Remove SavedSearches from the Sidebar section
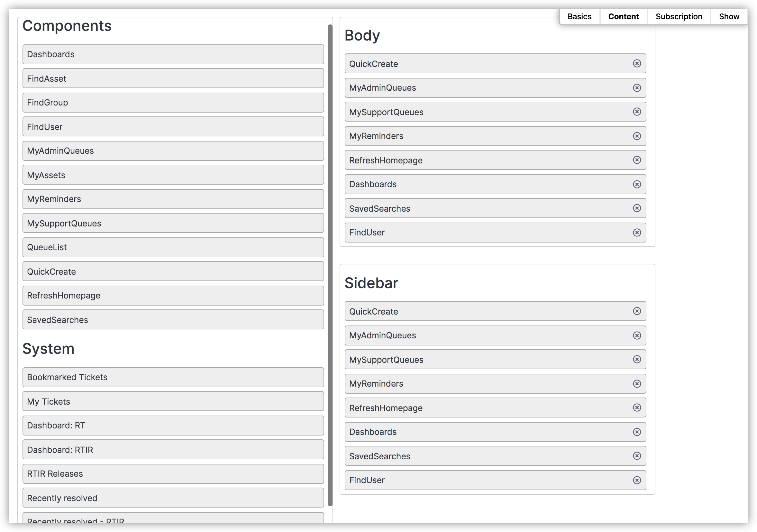The height and width of the screenshot is (532, 757). 637,456
